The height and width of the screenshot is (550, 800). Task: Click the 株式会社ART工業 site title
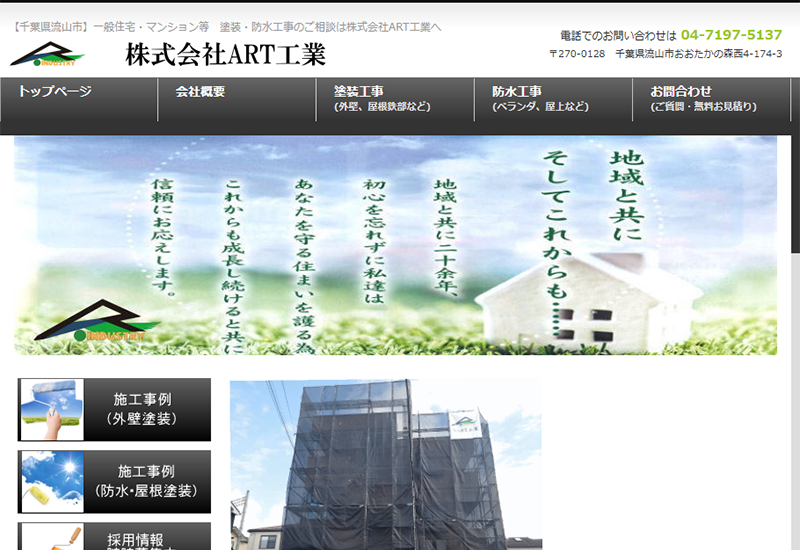225,55
